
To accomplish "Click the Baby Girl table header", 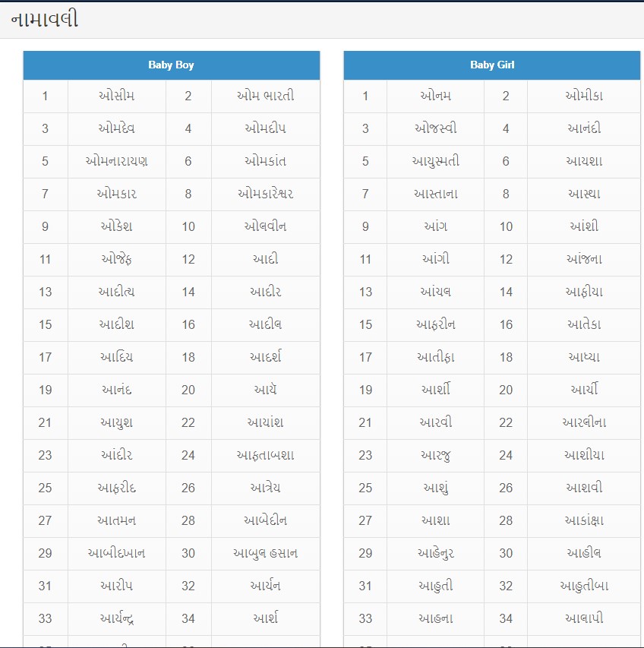I will coord(491,65).
